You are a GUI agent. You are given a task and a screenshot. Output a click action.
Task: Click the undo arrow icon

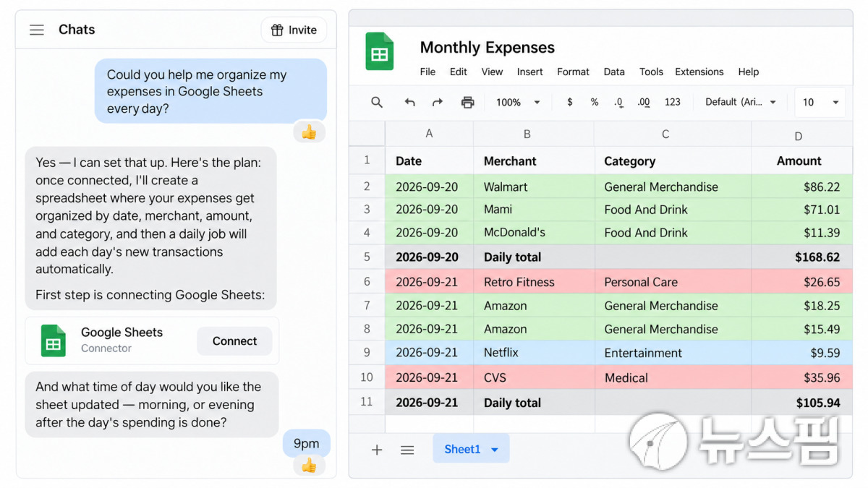410,102
